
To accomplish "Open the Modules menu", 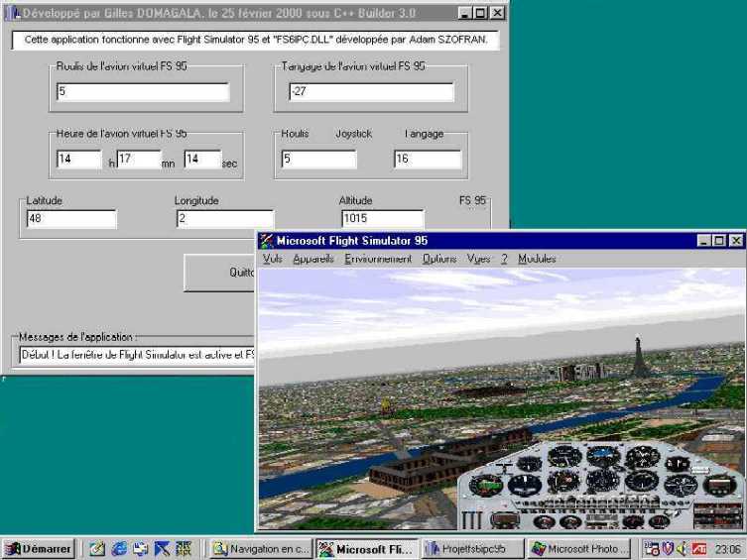I will click(x=537, y=259).
